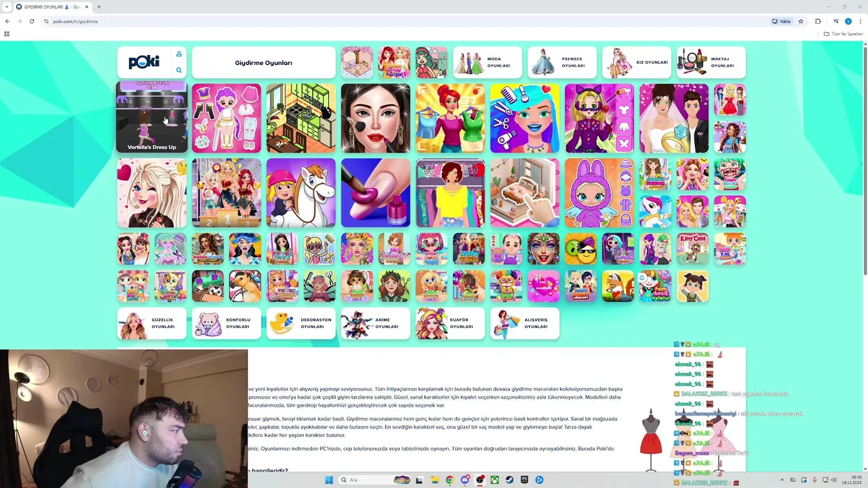The height and width of the screenshot is (488, 868).
Task: Open Chrome media control icon
Action: click(835, 21)
